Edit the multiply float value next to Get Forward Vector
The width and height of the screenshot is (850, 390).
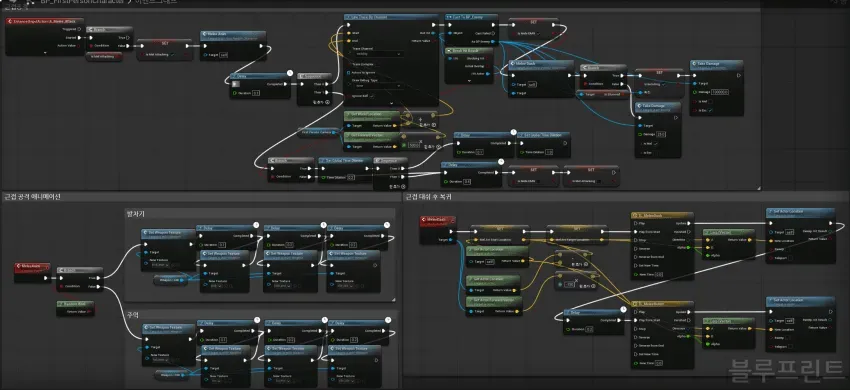coord(415,145)
